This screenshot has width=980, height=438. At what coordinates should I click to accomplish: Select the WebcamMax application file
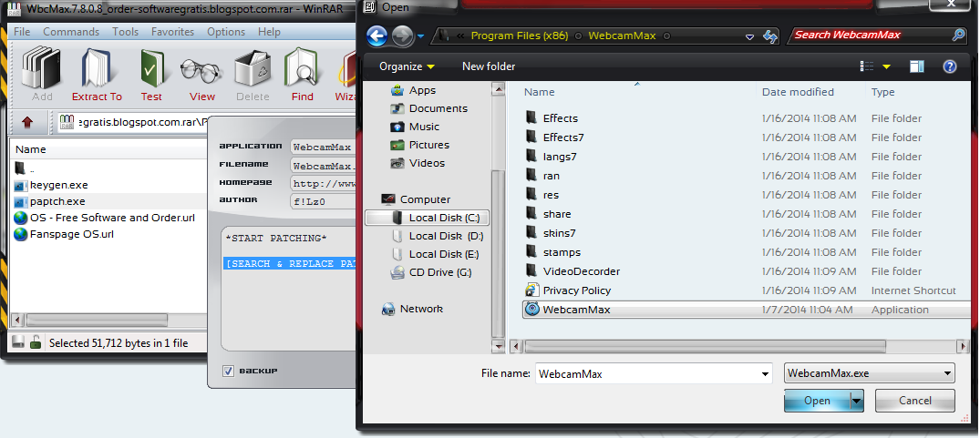coord(747,310)
